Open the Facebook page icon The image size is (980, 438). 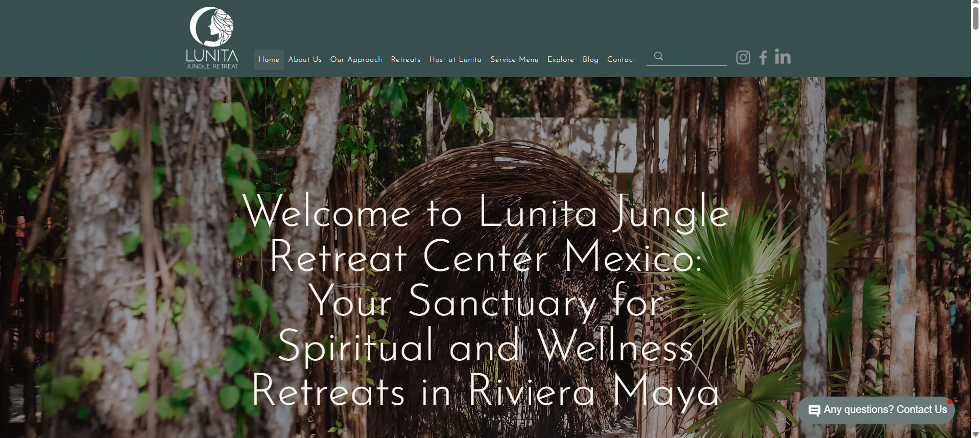point(763,57)
